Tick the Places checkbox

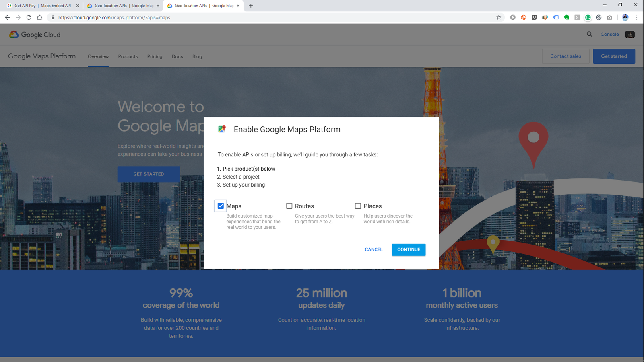click(358, 206)
